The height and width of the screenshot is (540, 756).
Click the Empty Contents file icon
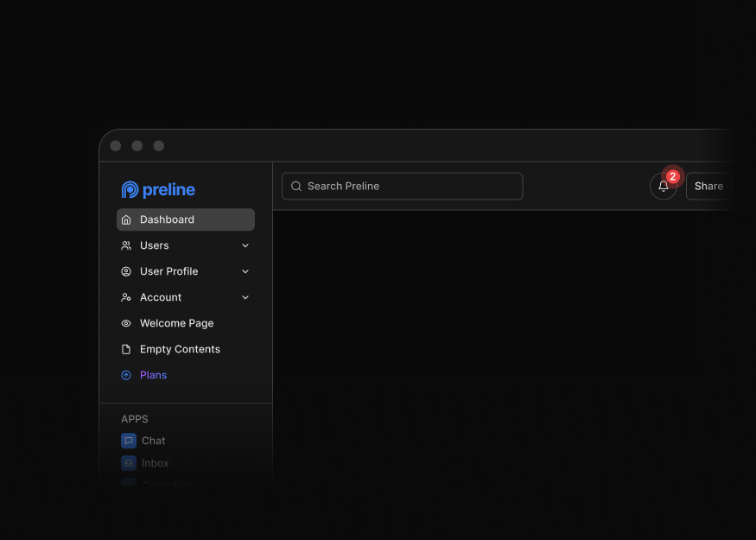point(126,349)
